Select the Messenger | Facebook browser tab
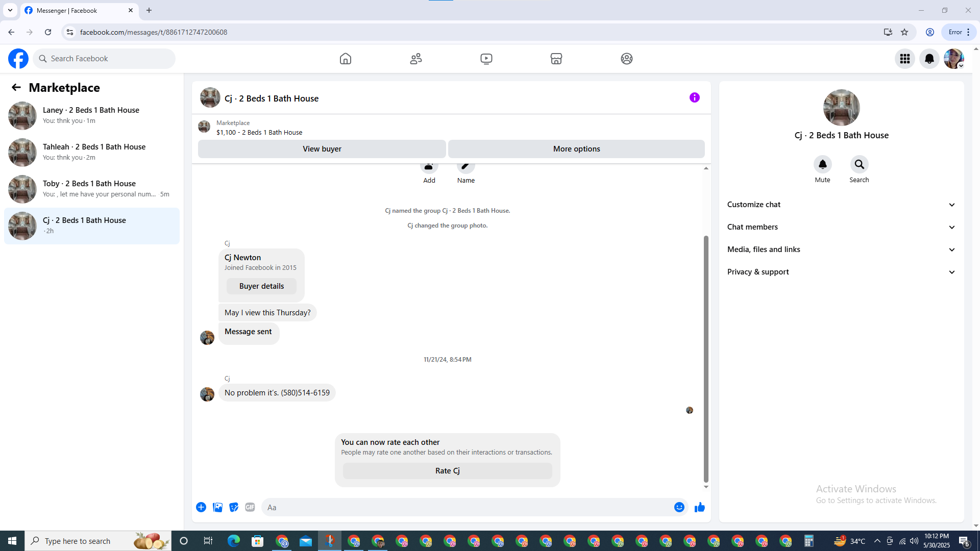The width and height of the screenshot is (980, 551). tap(79, 10)
